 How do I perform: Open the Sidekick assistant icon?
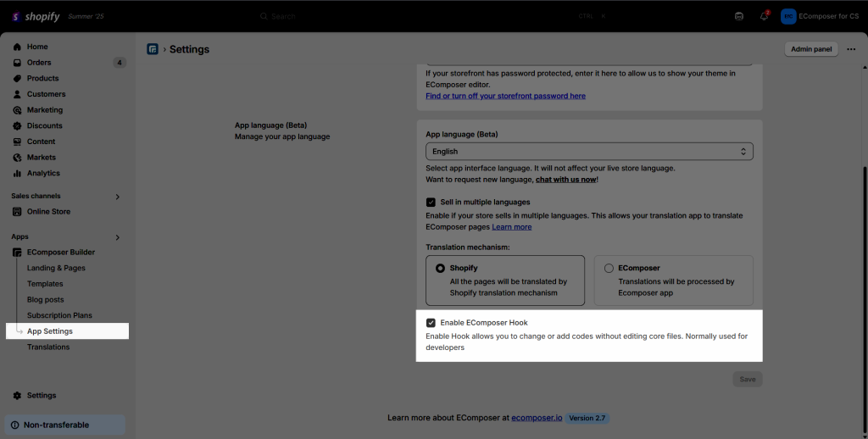pyautogui.click(x=739, y=17)
